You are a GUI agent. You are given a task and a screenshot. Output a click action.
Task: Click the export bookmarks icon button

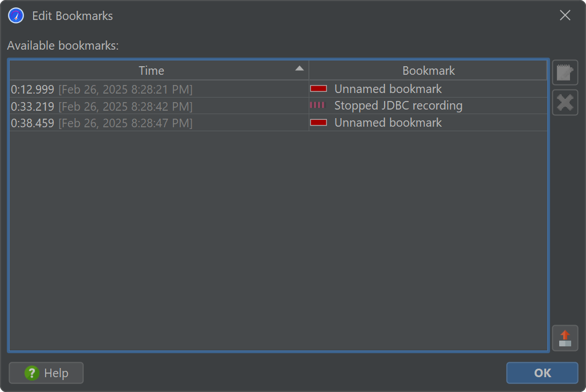565,338
